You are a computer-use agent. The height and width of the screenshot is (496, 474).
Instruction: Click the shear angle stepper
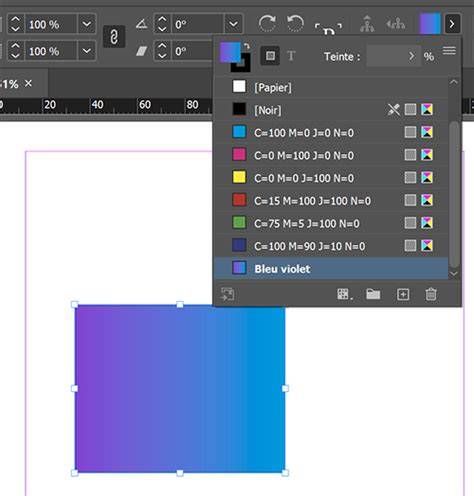pos(162,51)
